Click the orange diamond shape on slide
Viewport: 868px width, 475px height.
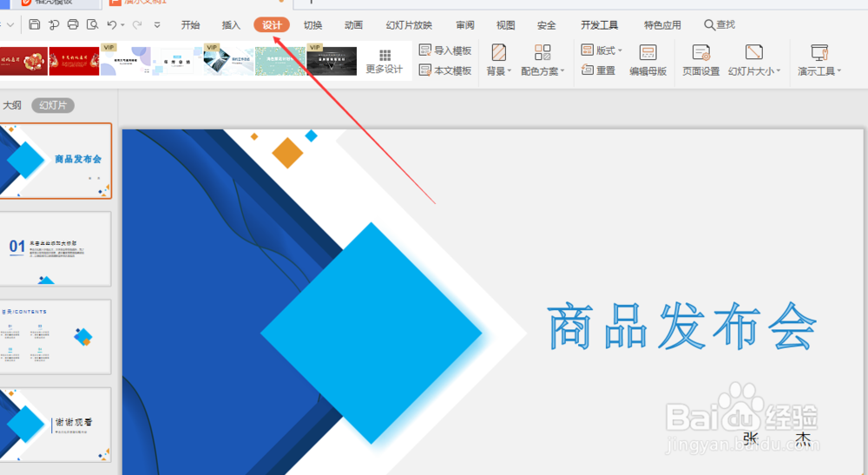tap(287, 153)
